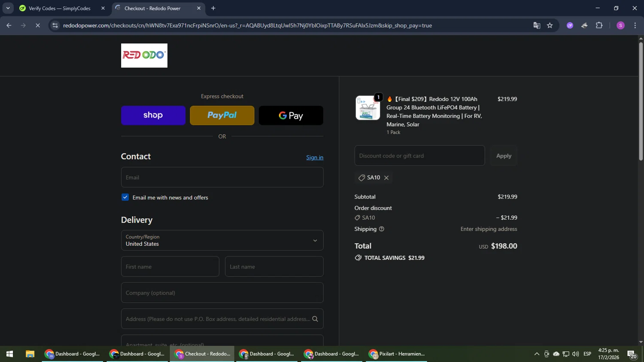Go forward in browser history
This screenshot has height=362, width=644.
(23, 25)
